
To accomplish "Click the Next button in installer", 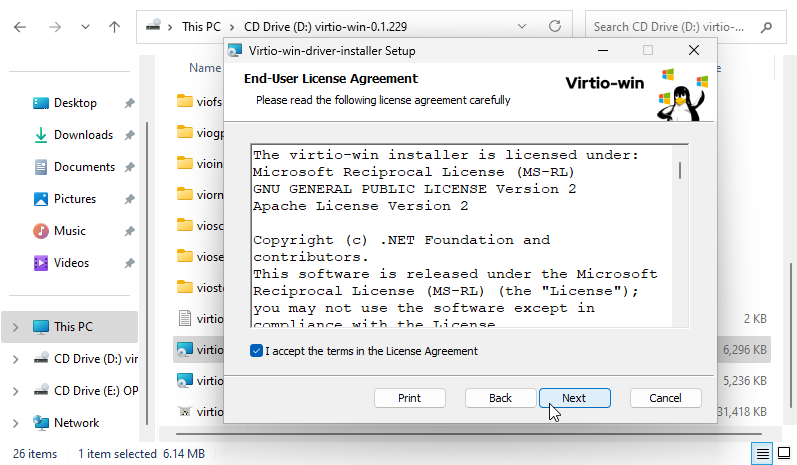I will [x=574, y=398].
